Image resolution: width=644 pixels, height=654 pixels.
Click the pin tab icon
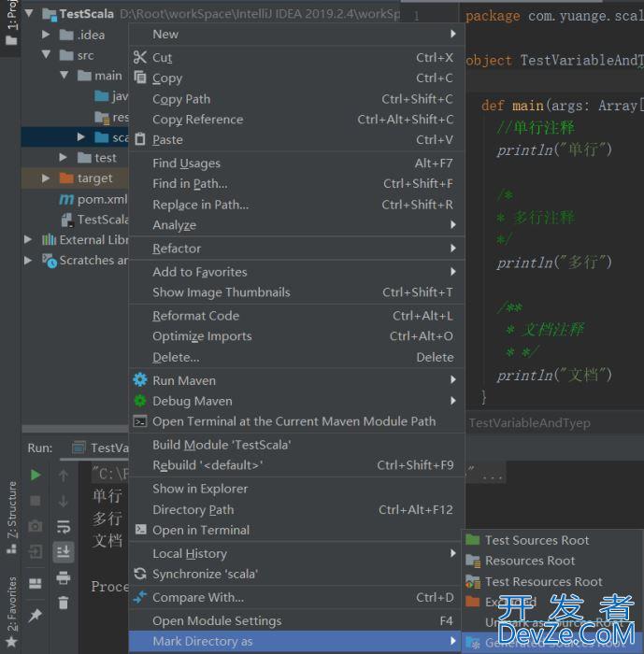pyautogui.click(x=36, y=615)
